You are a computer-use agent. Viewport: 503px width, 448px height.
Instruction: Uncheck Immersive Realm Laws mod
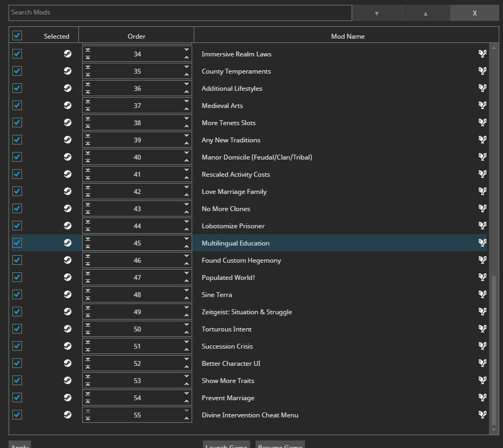tap(17, 54)
